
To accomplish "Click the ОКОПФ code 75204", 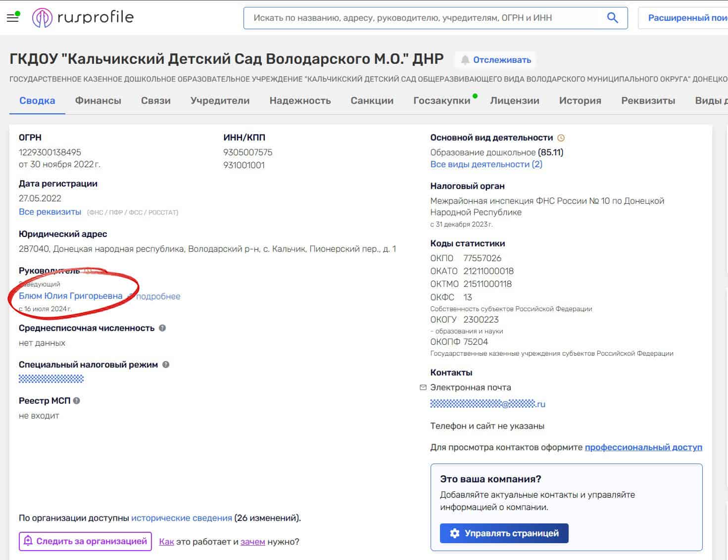I will point(476,342).
